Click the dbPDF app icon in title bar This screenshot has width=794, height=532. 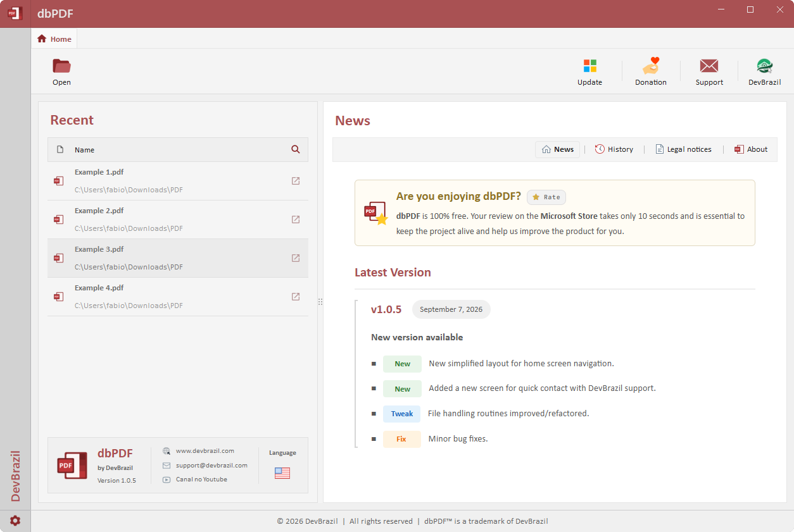click(15, 13)
